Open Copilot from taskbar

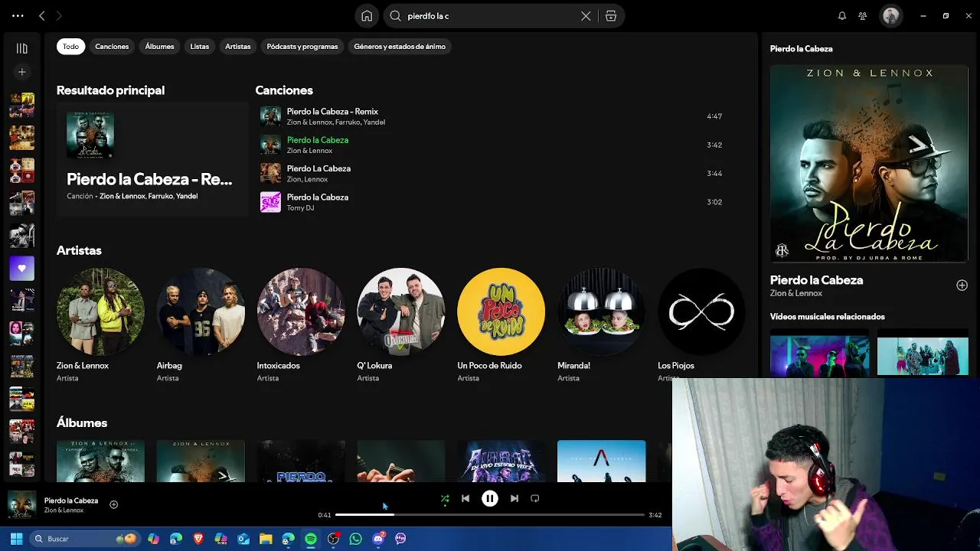coord(154,539)
